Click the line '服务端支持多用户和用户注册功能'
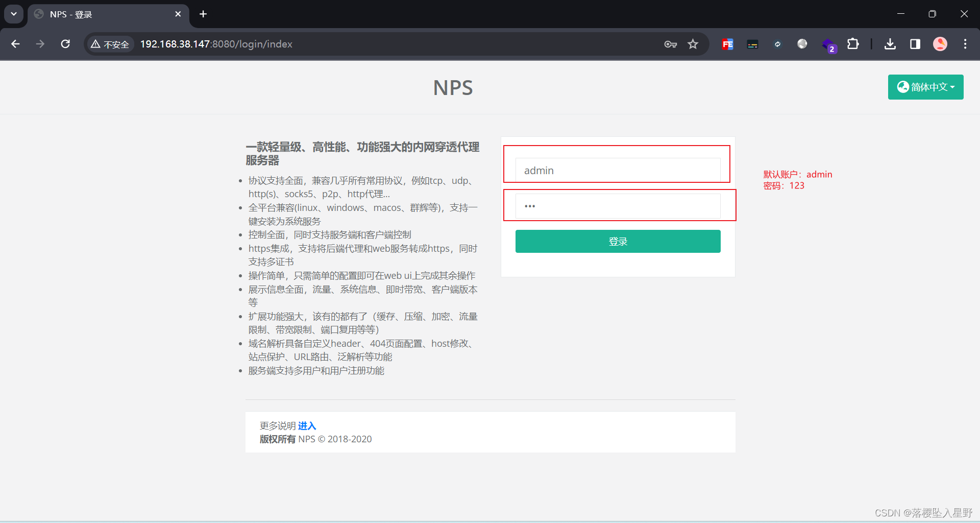Viewport: 980px width, 523px height. [316, 371]
